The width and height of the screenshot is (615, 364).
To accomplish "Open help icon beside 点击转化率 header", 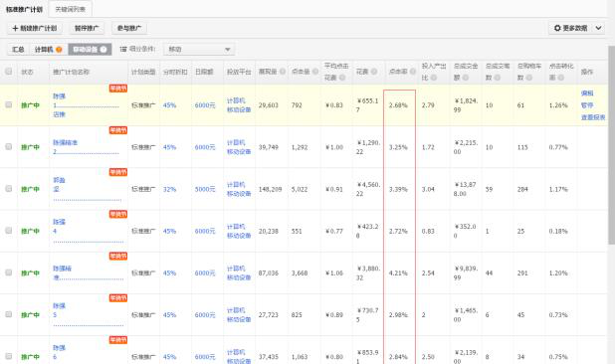I will [561, 78].
